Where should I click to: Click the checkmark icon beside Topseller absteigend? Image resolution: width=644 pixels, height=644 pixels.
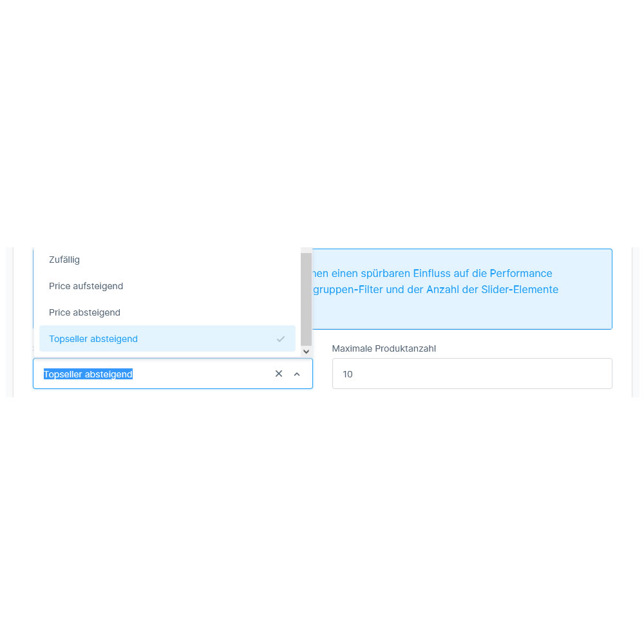click(281, 339)
